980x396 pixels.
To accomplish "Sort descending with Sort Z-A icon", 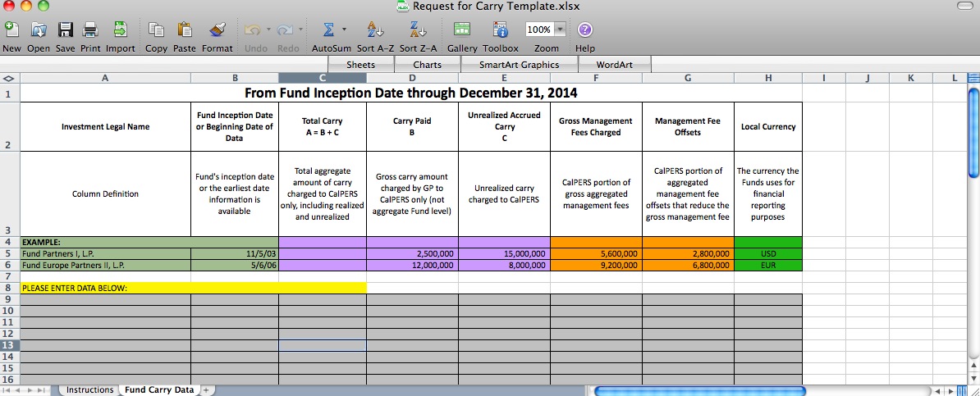I will 418,30.
